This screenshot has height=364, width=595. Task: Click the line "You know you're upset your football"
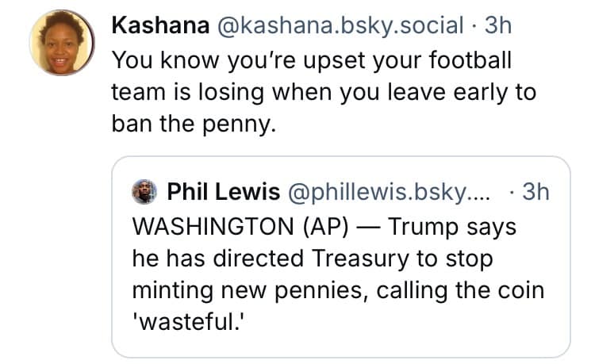pyautogui.click(x=312, y=59)
